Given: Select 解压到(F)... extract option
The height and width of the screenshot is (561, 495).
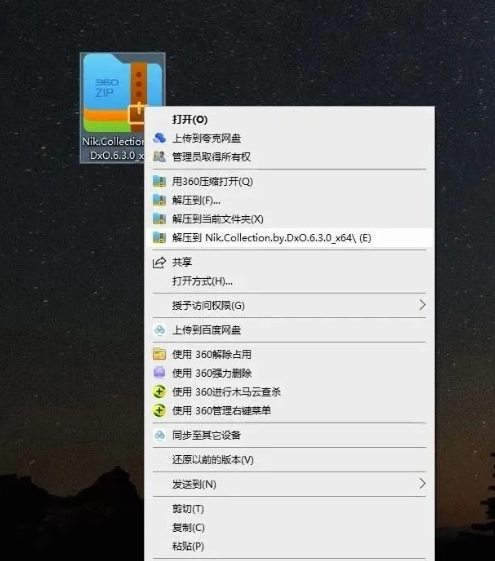Looking at the screenshot, I should [290, 200].
